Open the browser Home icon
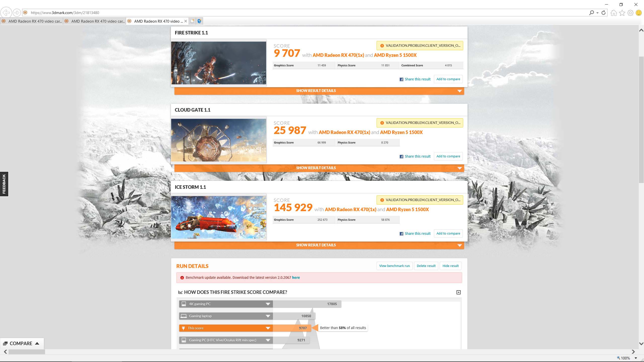Image resolution: width=644 pixels, height=362 pixels. coord(614,13)
